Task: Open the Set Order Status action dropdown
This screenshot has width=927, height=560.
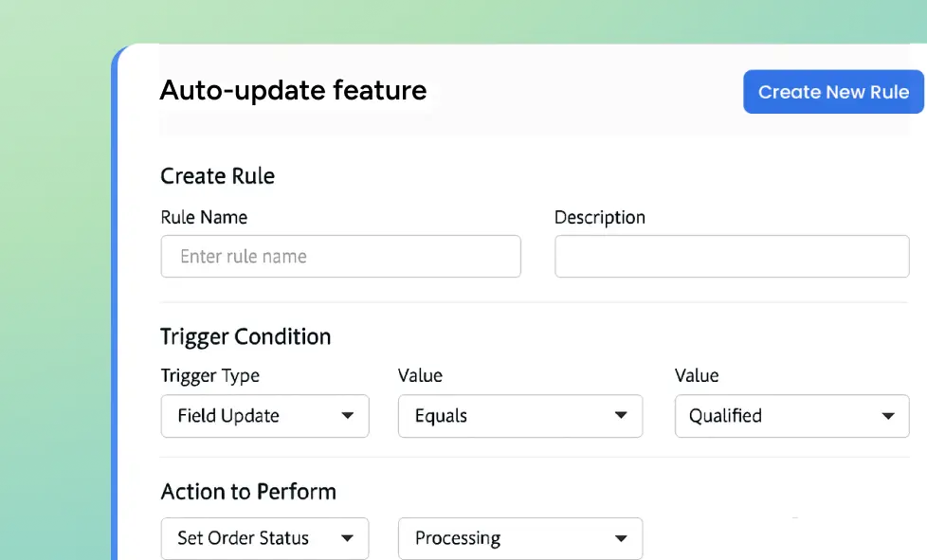Action: (x=264, y=538)
